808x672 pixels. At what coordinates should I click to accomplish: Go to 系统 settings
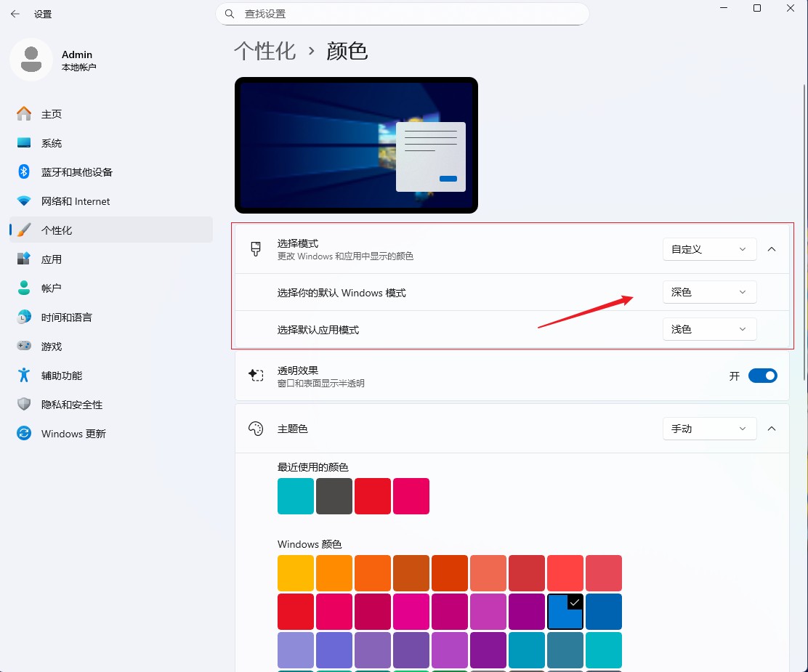click(x=111, y=142)
